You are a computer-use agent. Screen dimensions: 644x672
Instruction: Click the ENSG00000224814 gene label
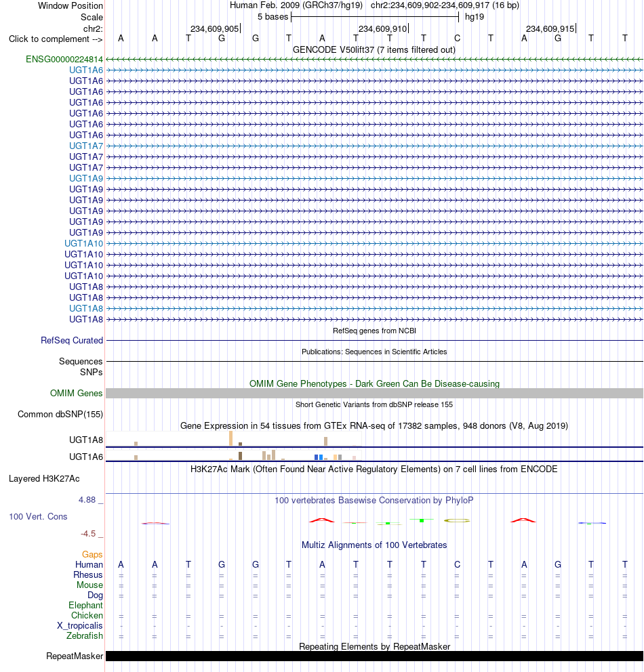pyautogui.click(x=64, y=59)
